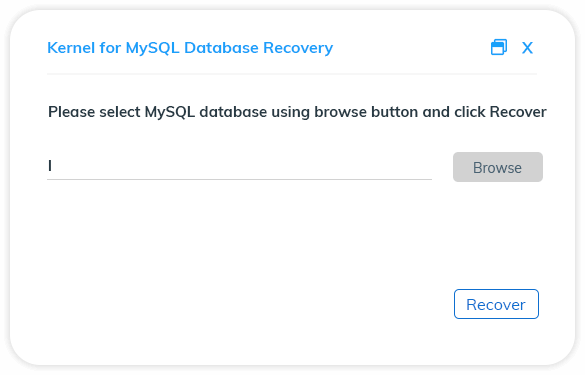585x375 pixels.
Task: Open file browser via Browse
Action: pyautogui.click(x=498, y=167)
